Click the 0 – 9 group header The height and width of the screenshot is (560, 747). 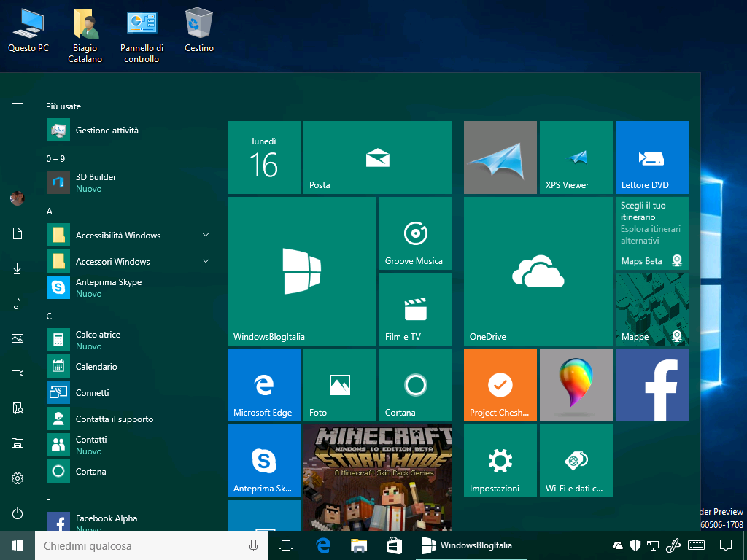click(x=55, y=158)
